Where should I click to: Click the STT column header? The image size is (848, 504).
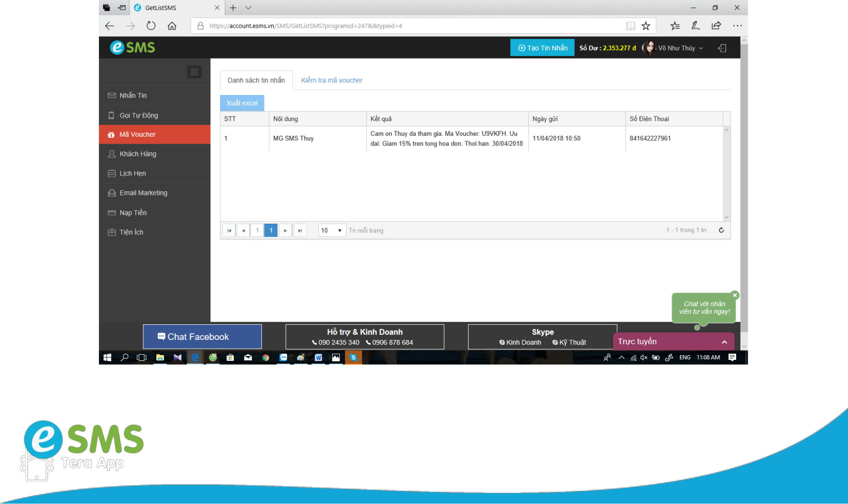[x=245, y=119]
